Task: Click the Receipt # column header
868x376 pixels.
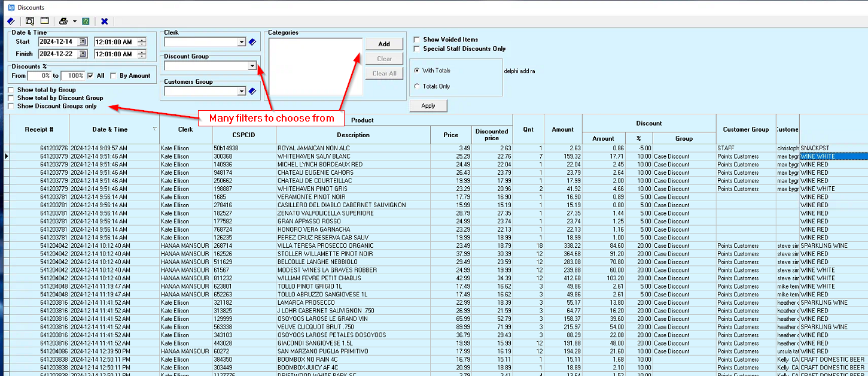Action: (x=39, y=129)
